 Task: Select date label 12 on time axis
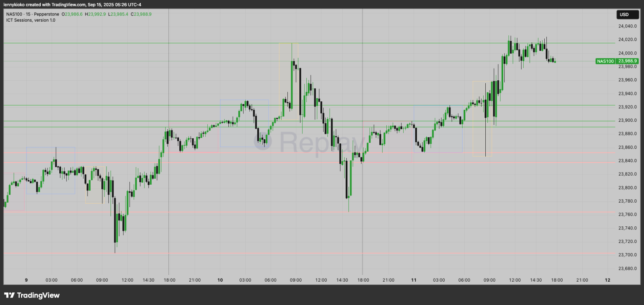coord(607,280)
